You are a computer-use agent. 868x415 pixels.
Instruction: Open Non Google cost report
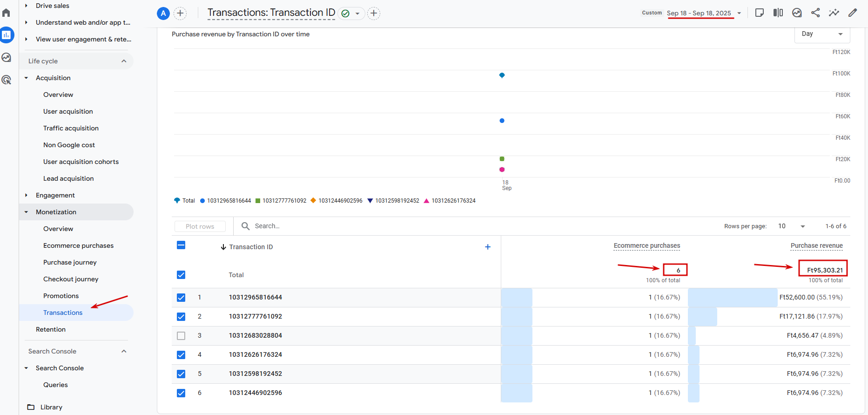click(x=69, y=145)
